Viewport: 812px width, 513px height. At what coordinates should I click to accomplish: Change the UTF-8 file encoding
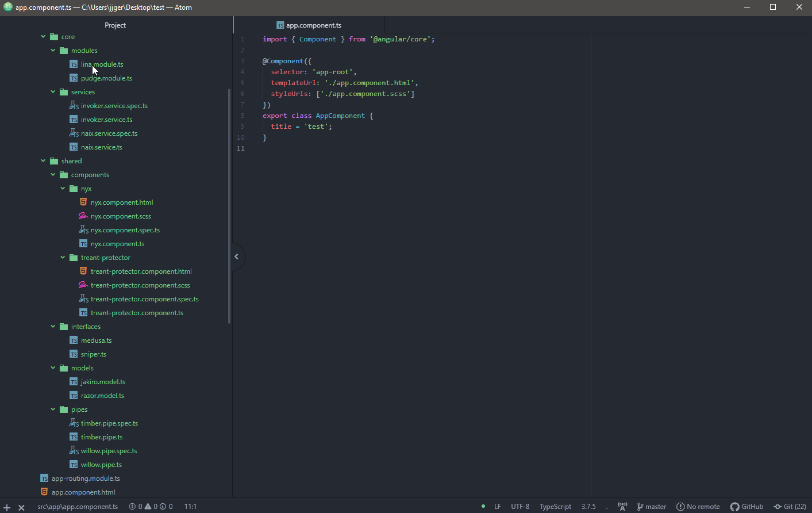coord(520,507)
